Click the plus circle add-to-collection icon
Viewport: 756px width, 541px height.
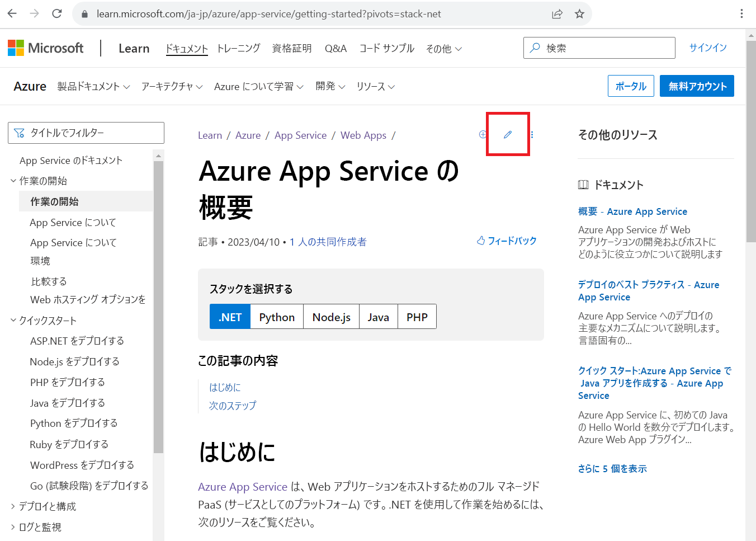click(483, 134)
